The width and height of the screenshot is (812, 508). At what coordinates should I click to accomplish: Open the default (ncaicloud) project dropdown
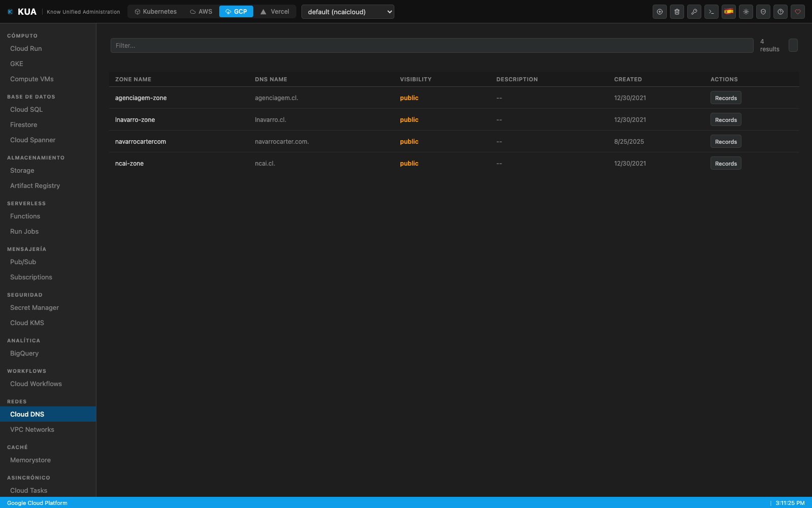[348, 12]
